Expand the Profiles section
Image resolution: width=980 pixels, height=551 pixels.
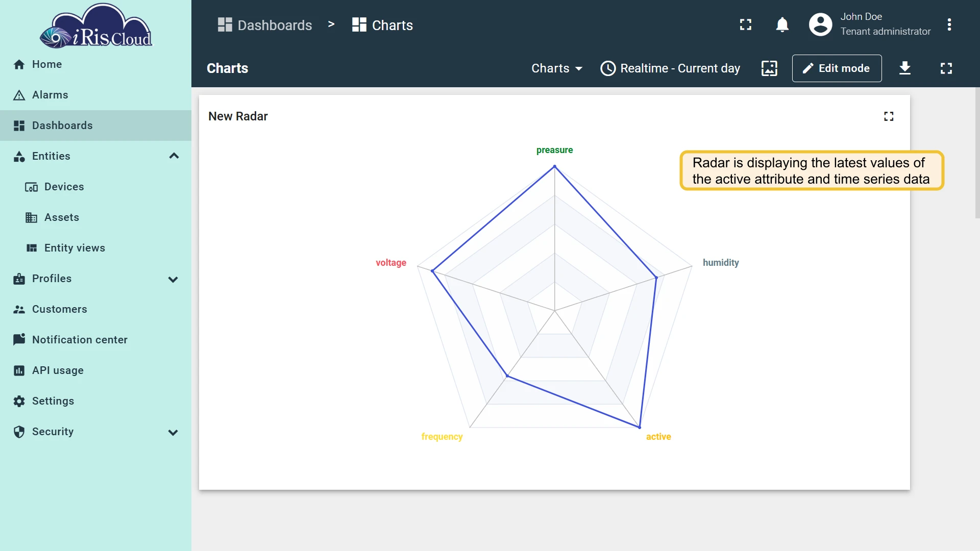173,279
